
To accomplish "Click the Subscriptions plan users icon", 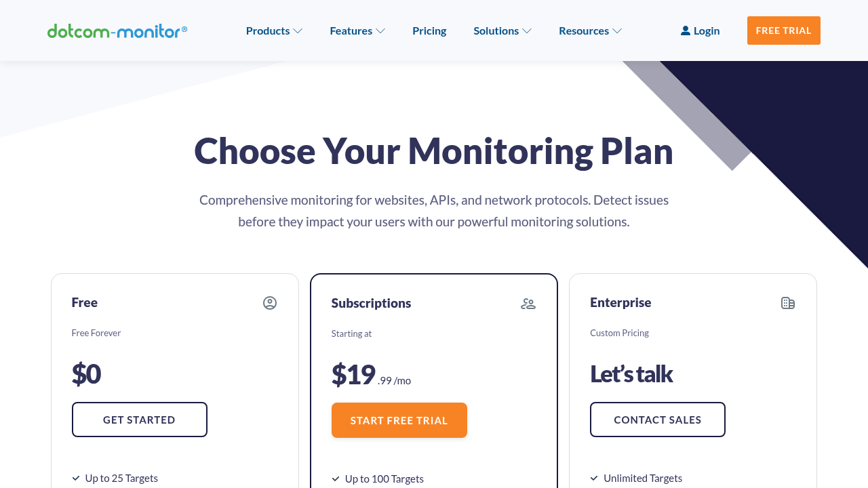I will [x=528, y=304].
